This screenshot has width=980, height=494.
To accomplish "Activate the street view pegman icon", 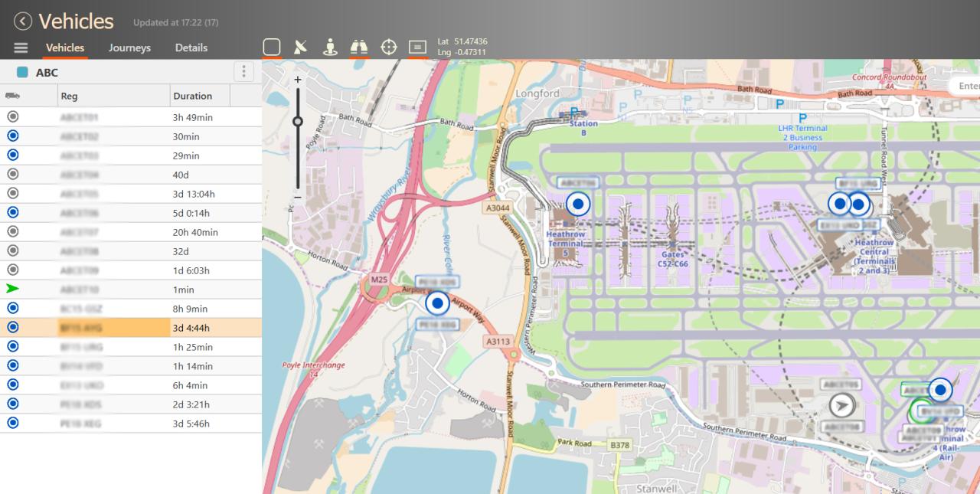I will point(329,46).
